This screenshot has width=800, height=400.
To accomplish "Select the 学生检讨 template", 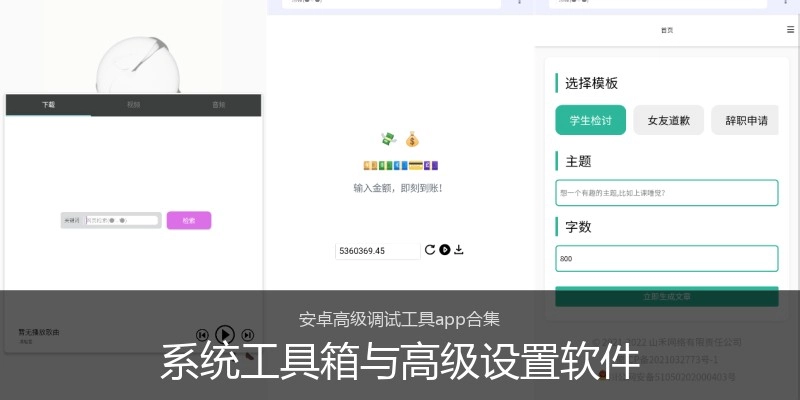I will tap(590, 120).
